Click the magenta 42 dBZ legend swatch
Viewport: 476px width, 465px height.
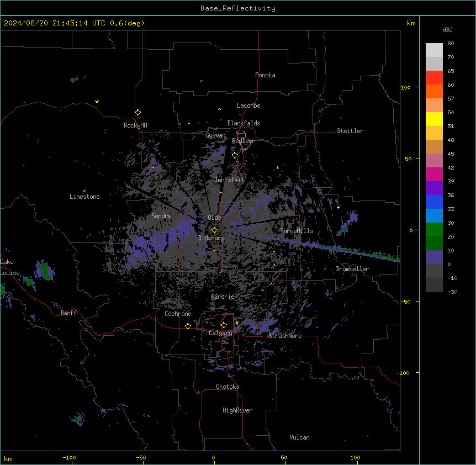(434, 174)
